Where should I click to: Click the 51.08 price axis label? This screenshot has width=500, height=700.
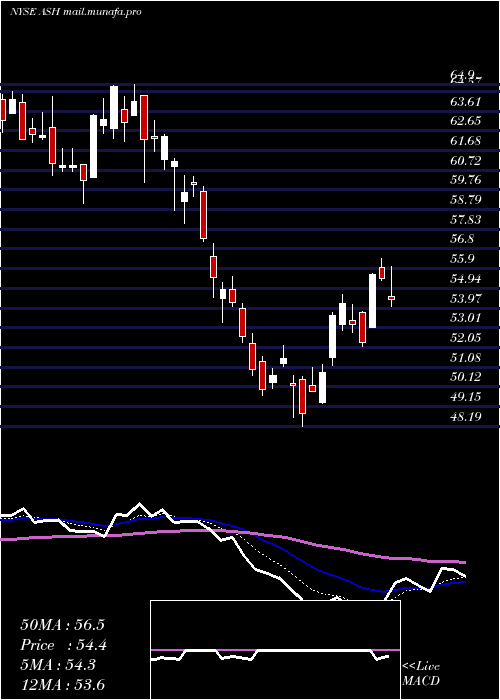(466, 357)
